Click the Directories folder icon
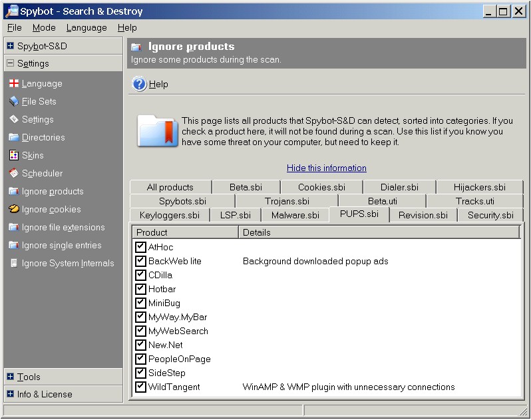This screenshot has width=531, height=420. [13, 137]
